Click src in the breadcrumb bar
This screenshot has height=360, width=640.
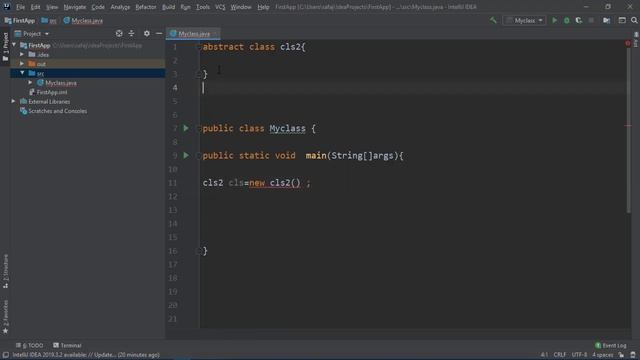coord(49,20)
